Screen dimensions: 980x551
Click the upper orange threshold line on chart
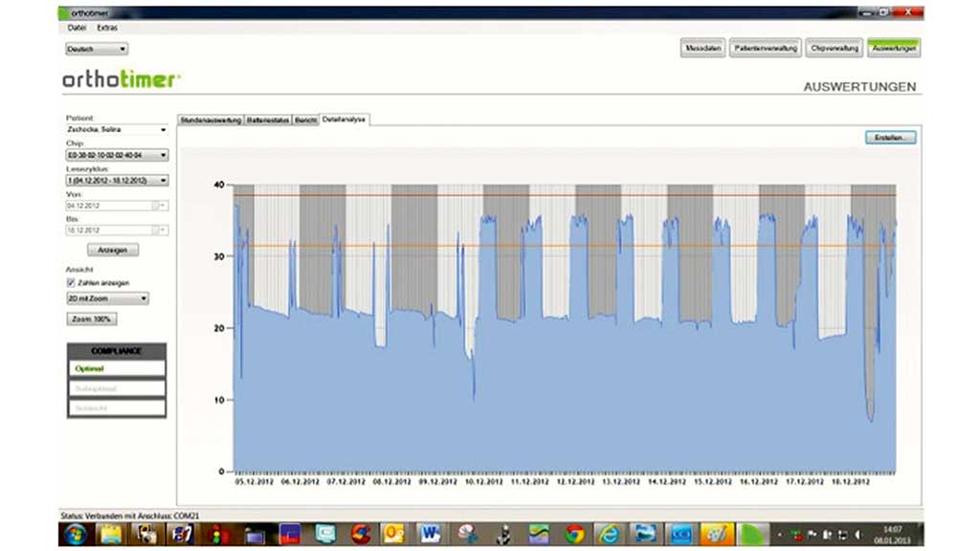565,195
